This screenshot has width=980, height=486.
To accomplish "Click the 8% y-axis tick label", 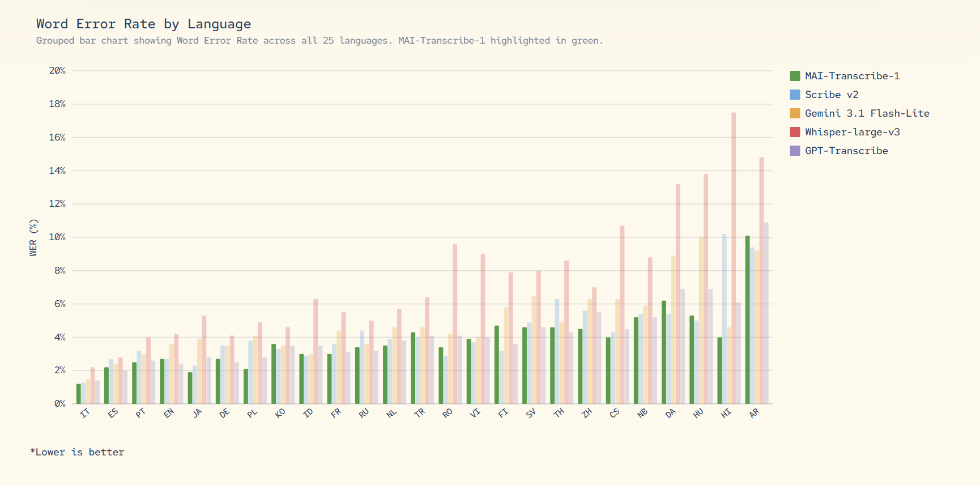I will coord(60,271).
